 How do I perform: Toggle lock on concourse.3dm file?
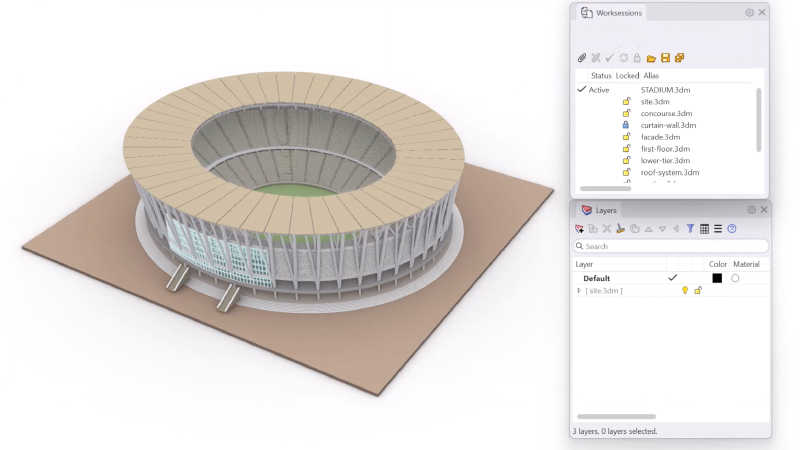(627, 113)
